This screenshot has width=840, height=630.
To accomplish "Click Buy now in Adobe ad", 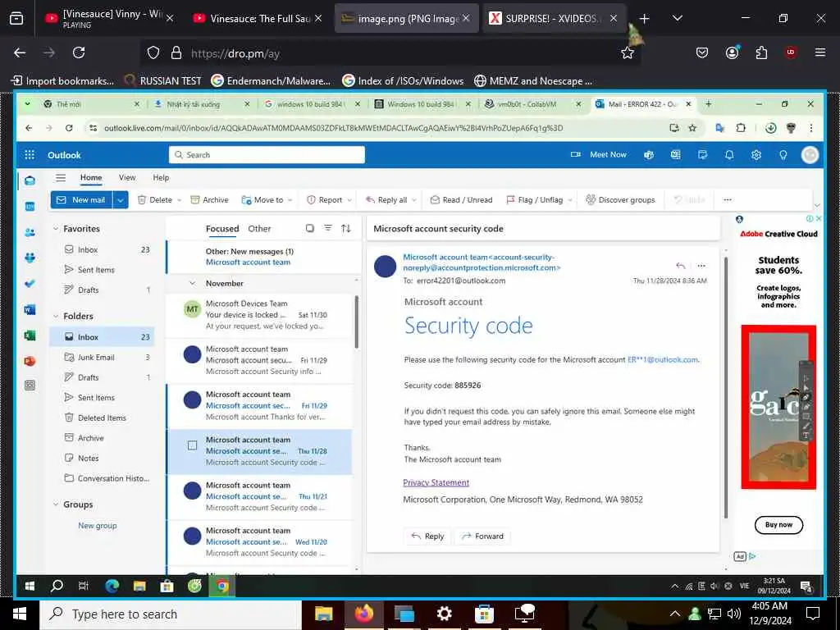I will pyautogui.click(x=778, y=525).
